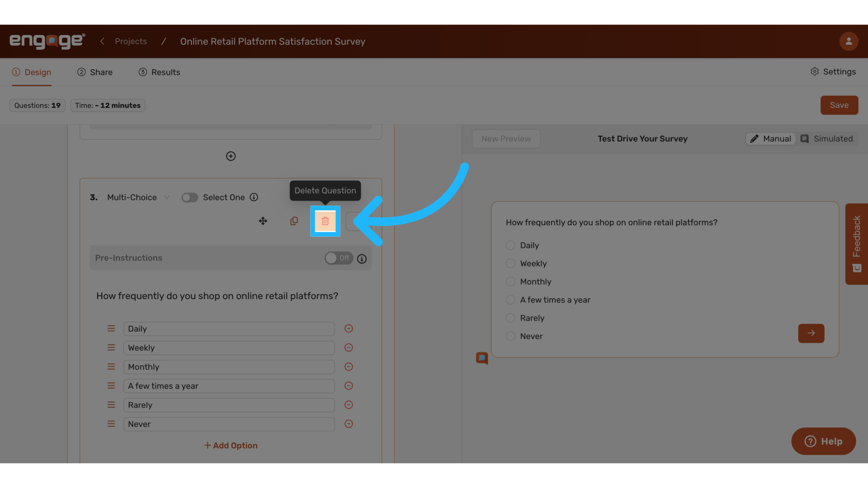Image resolution: width=868 pixels, height=488 pixels.
Task: Open the user profile avatar
Action: tap(849, 41)
